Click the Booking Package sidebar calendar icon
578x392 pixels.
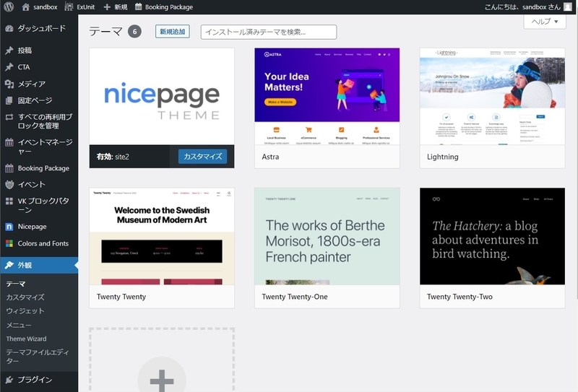[9, 168]
